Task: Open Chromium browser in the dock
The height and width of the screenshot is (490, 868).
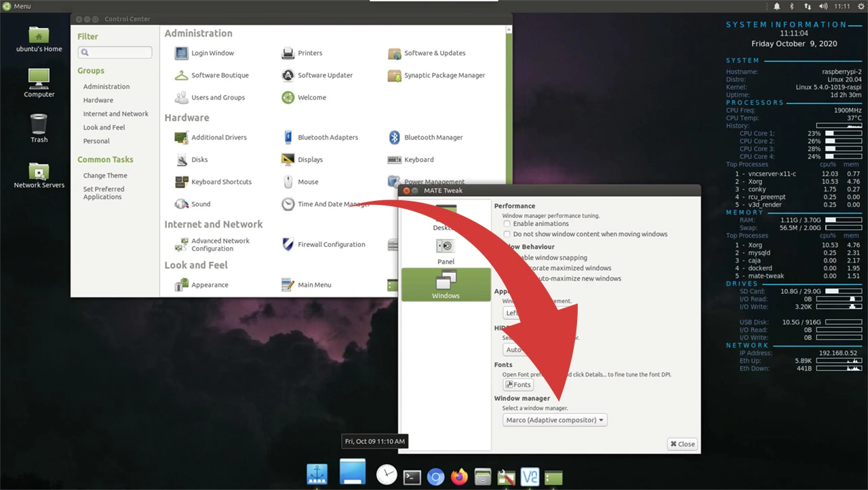Action: point(435,477)
